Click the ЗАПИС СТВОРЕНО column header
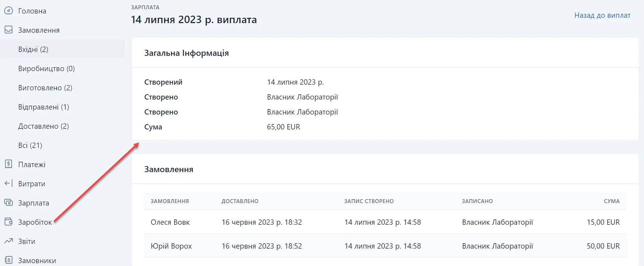This screenshot has height=266, width=644. [x=369, y=201]
